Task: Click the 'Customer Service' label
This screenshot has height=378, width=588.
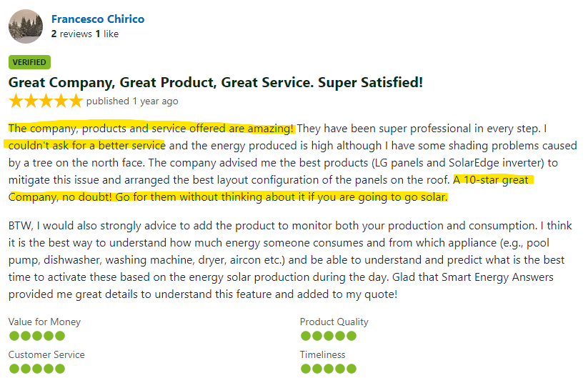Action: click(x=46, y=355)
